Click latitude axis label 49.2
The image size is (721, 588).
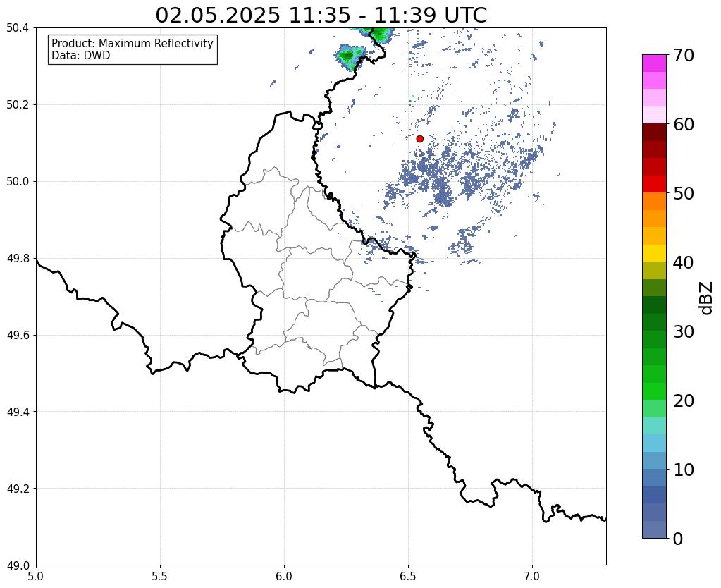coord(18,489)
